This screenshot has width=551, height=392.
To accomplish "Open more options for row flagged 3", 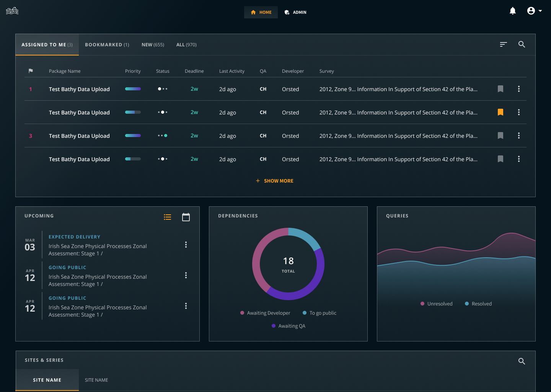I will (519, 136).
